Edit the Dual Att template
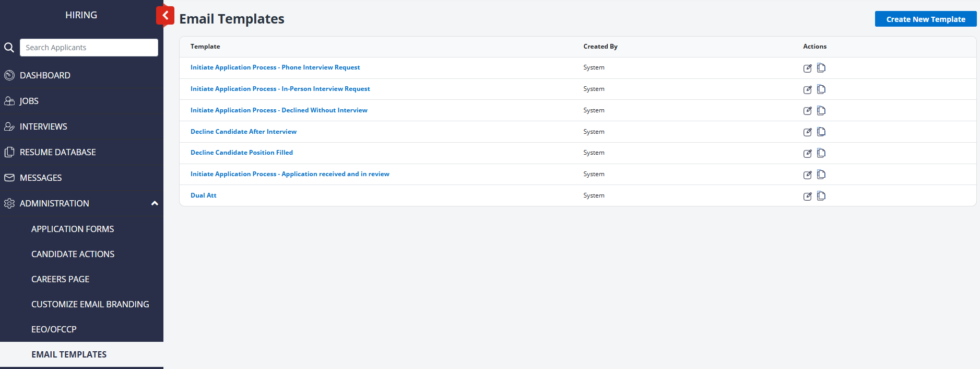Image resolution: width=980 pixels, height=369 pixels. click(807, 196)
